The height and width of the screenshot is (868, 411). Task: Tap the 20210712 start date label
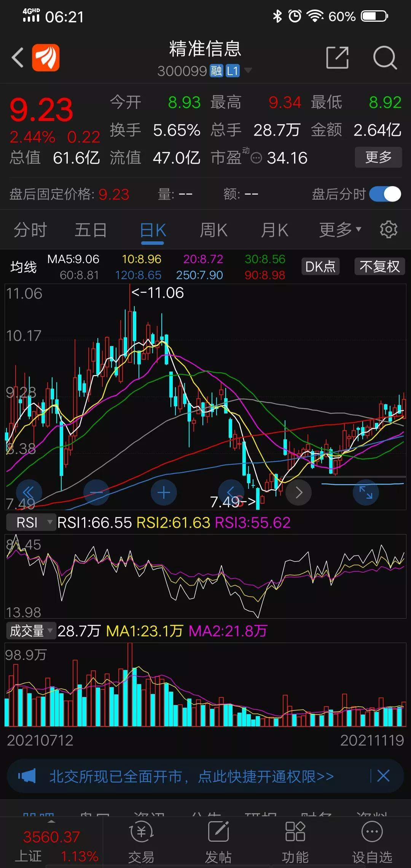click(40, 740)
